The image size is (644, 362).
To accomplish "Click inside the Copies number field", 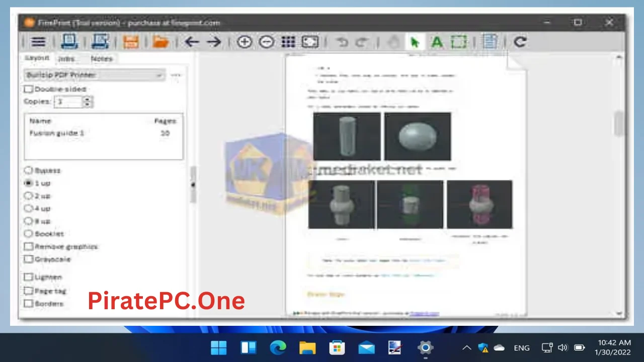I will pos(68,102).
